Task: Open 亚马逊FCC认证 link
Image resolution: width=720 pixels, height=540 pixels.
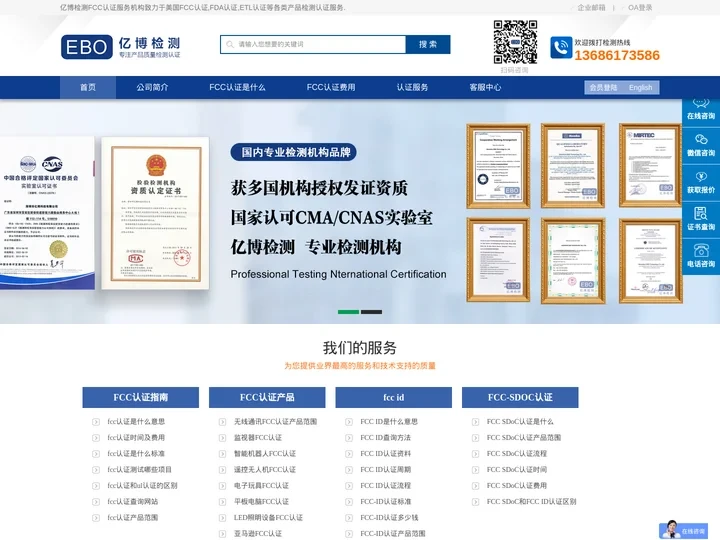Action: [258, 534]
